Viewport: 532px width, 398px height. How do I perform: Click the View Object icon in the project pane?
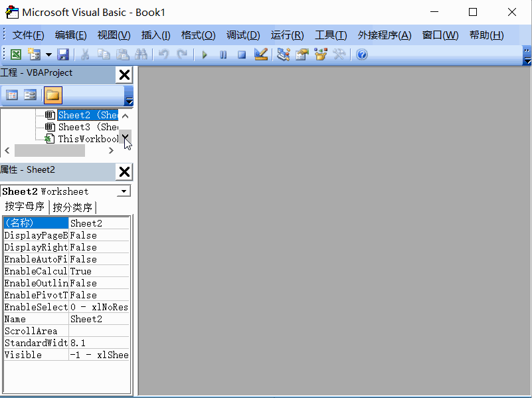[x=30, y=95]
